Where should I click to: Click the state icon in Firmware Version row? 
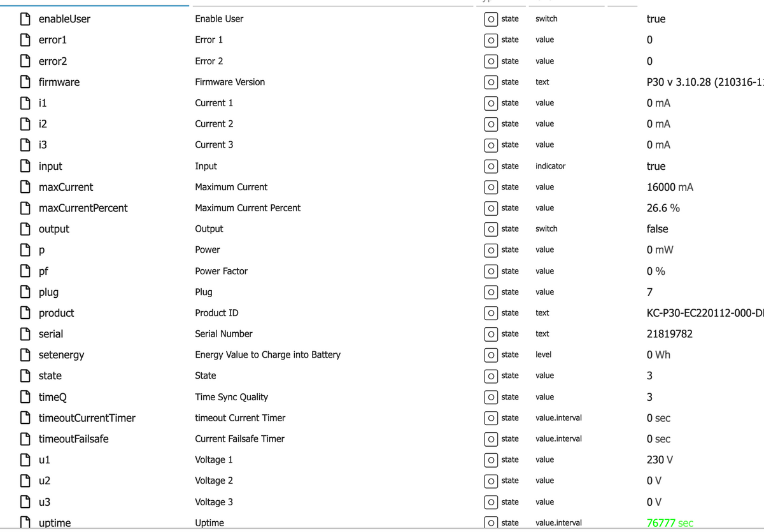click(491, 82)
